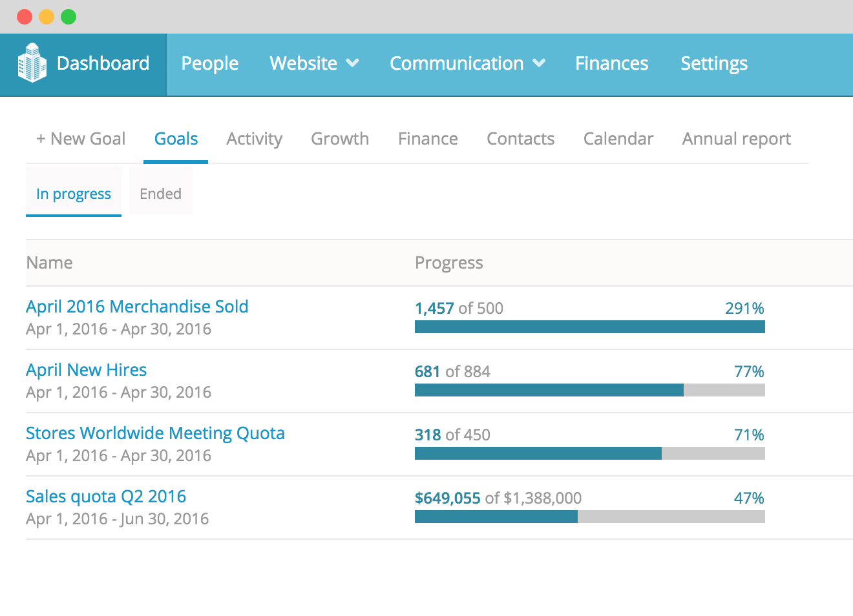This screenshot has width=853, height=616.
Task: Click the Sales quota Q2 2016 progress bar
Action: (589, 517)
